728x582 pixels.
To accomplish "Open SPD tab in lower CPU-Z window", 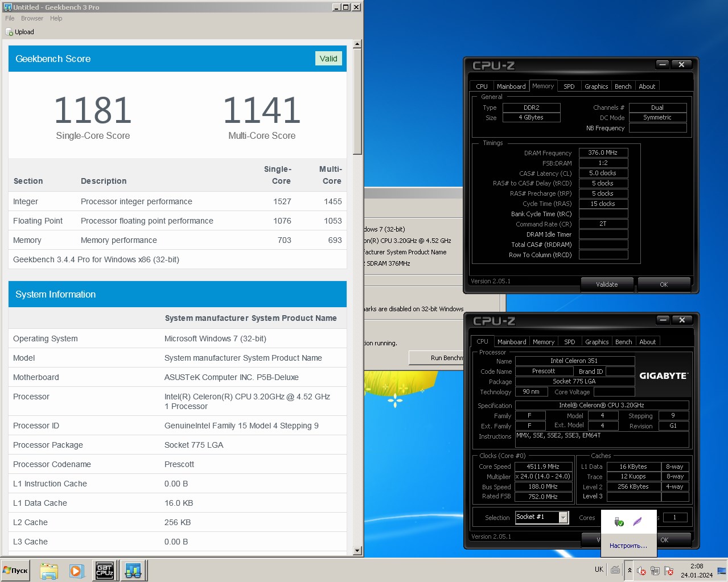I will click(x=570, y=342).
